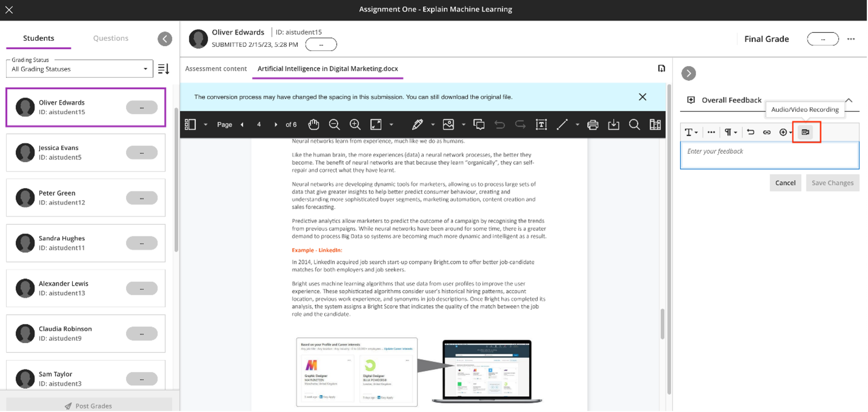Open Grading Status dropdown filter

(x=78, y=68)
